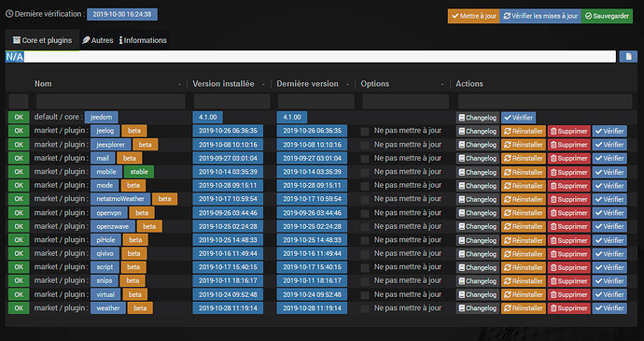Open the Informations tab
644x341 pixels.
[143, 40]
